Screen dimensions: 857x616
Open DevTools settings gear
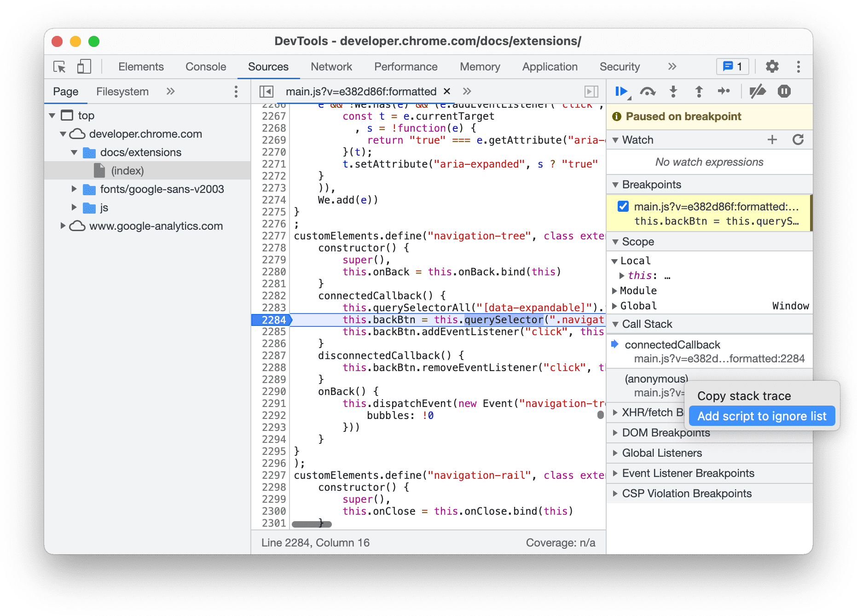tap(772, 66)
